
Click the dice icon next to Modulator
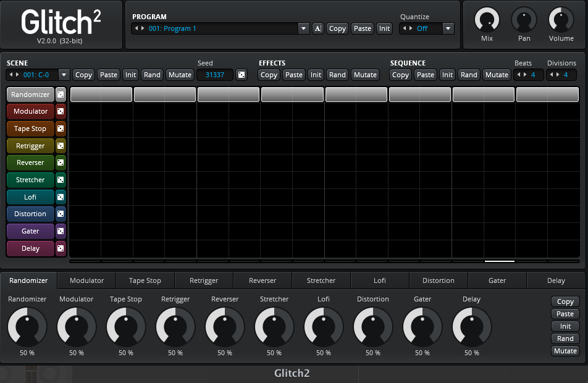point(61,111)
